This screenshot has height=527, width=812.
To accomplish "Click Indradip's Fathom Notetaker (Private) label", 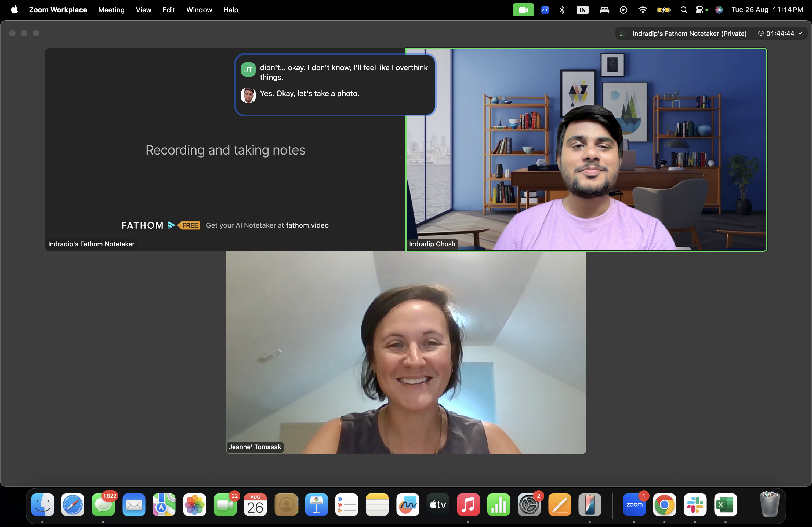I will click(689, 33).
